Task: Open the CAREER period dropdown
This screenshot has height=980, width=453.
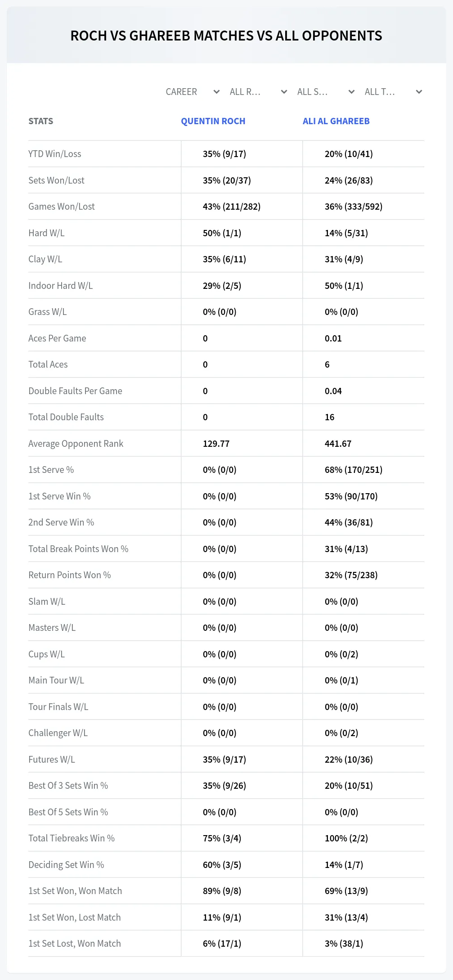Action: tap(192, 92)
